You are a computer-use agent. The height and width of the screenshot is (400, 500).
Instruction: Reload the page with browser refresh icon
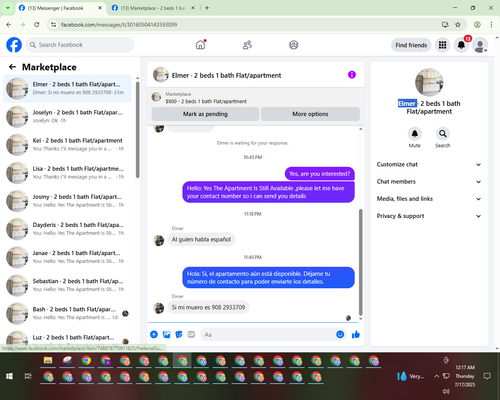click(37, 25)
